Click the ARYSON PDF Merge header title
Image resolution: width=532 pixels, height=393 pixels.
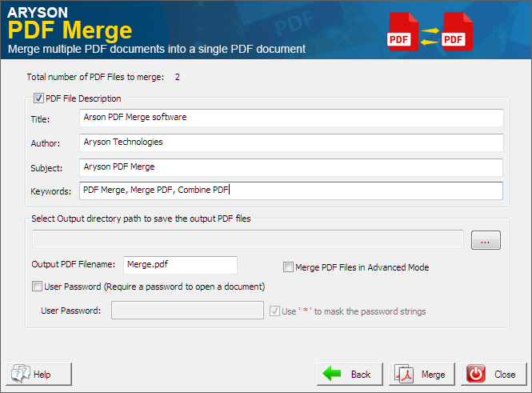tap(70, 24)
